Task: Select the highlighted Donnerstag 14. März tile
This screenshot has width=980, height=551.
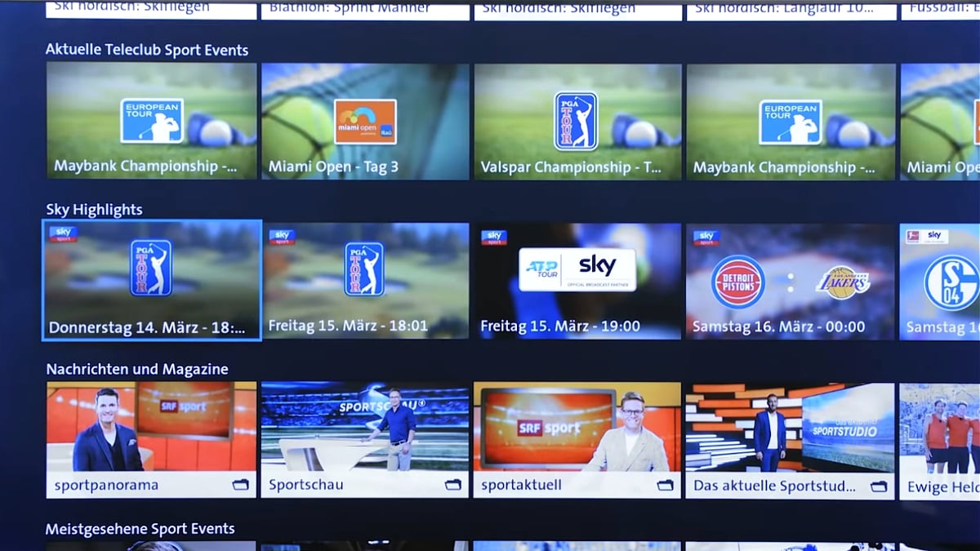Action: [x=152, y=280]
